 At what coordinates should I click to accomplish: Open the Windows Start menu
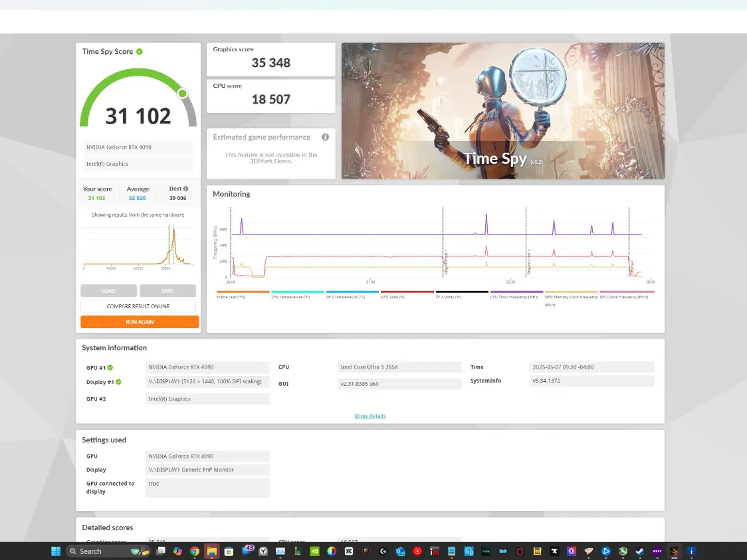pos(55,551)
